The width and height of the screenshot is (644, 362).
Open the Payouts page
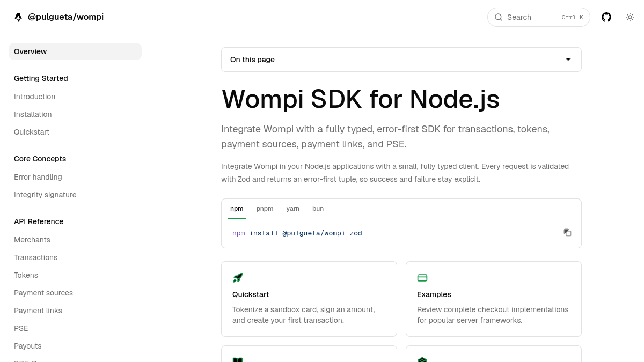coord(28,346)
